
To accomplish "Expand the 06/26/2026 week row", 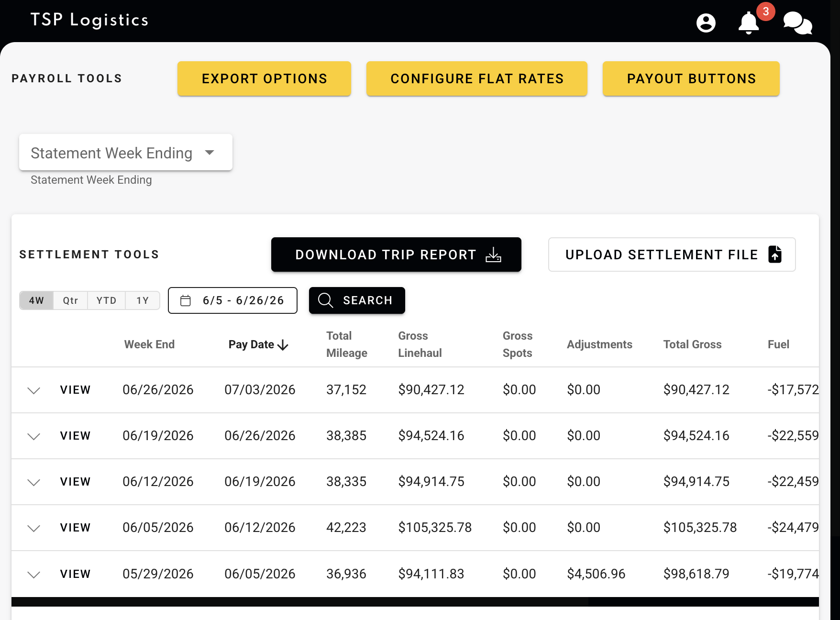I will [33, 390].
